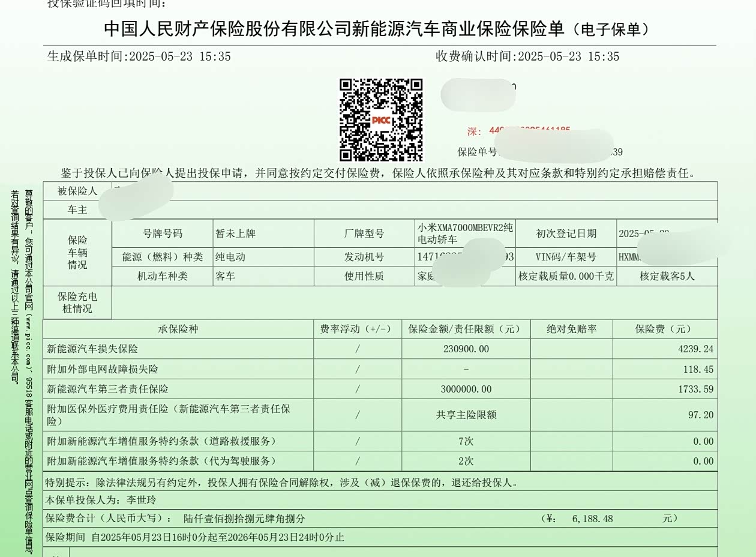Click '生成保单时间:2025-05-23 15:35'
Image resolution: width=756 pixels, height=557 pixels.
click(139, 56)
